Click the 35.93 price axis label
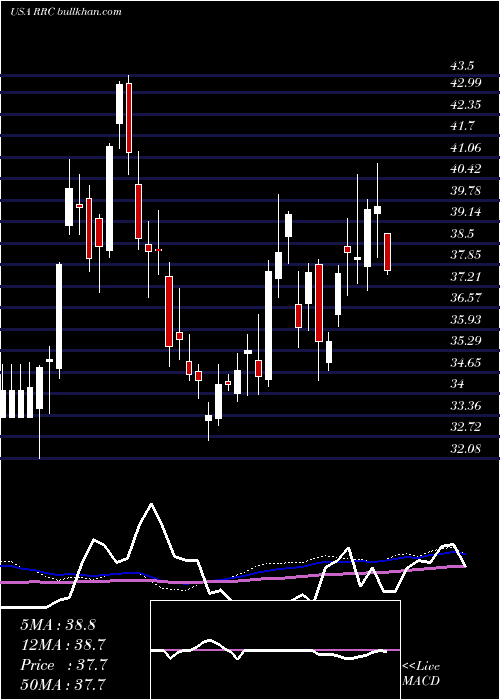This screenshot has height=700, width=500. 466,320
